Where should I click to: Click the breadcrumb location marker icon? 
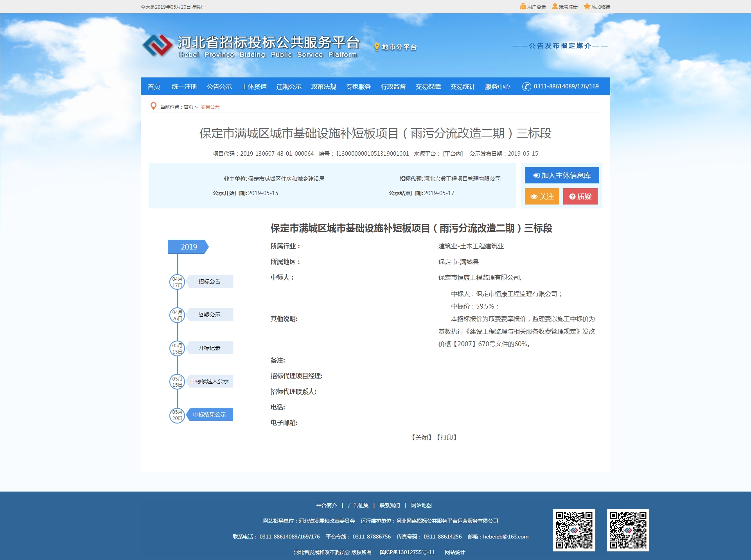[153, 106]
